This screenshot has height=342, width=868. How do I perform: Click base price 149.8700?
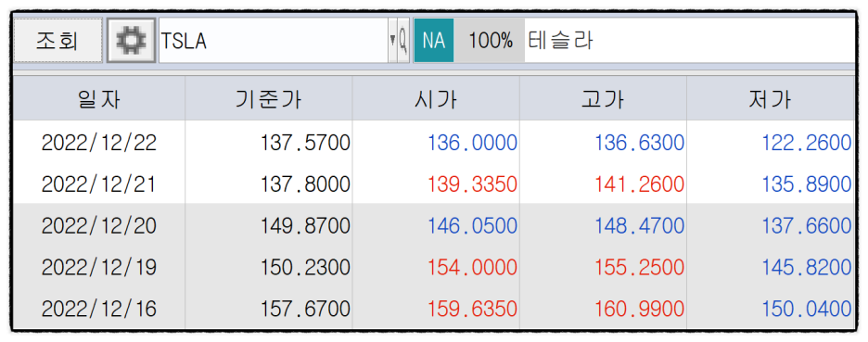coord(306,226)
